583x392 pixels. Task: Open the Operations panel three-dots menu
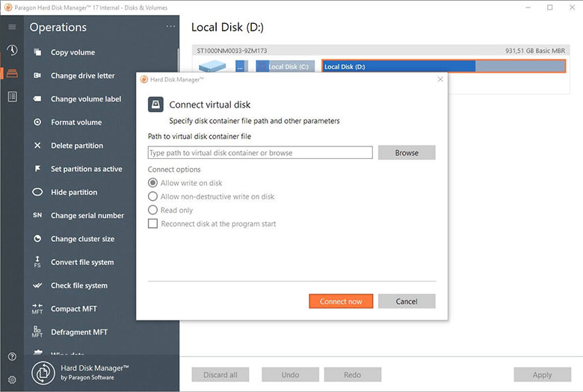[170, 26]
